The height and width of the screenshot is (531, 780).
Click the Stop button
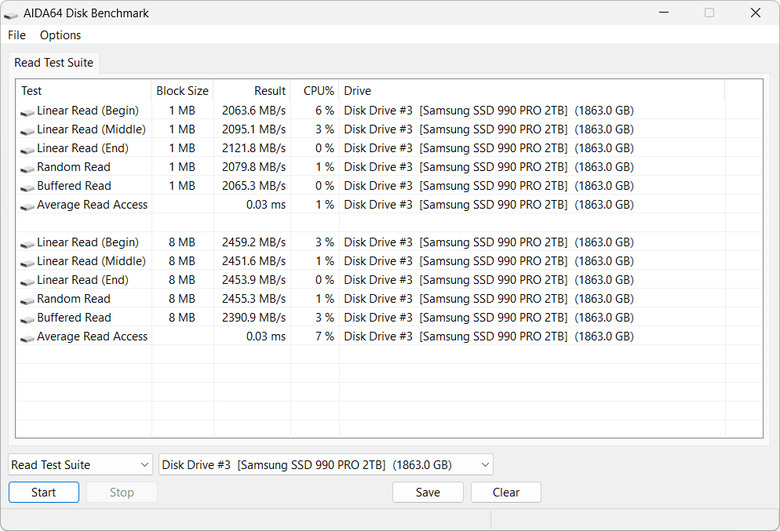pyautogui.click(x=122, y=492)
